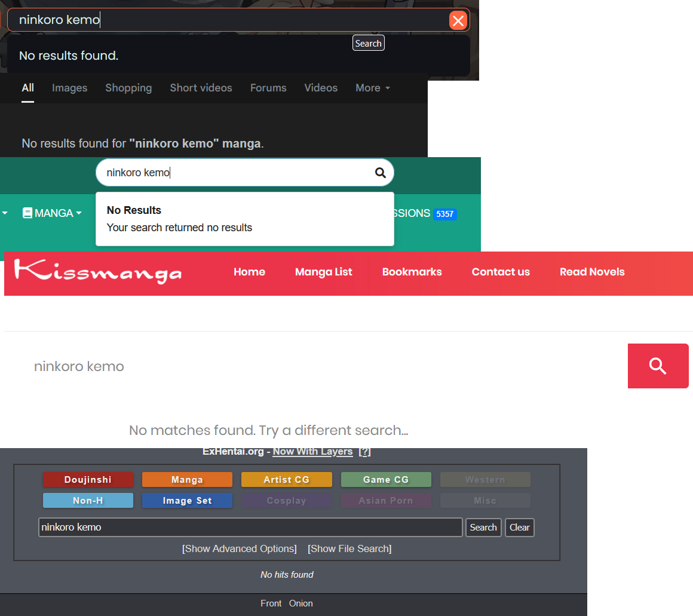693x616 pixels.
Task: Click the No Results heading
Action: [134, 210]
